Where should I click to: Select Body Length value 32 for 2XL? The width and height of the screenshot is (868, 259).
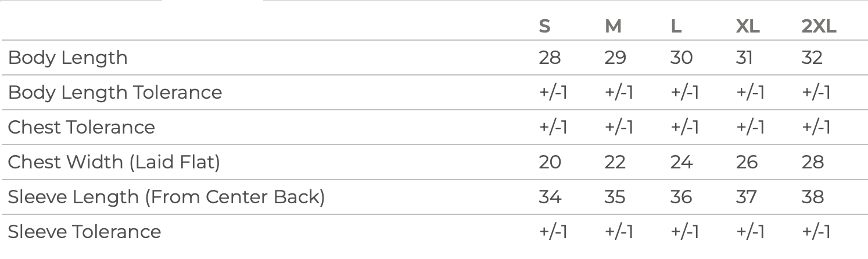812,57
